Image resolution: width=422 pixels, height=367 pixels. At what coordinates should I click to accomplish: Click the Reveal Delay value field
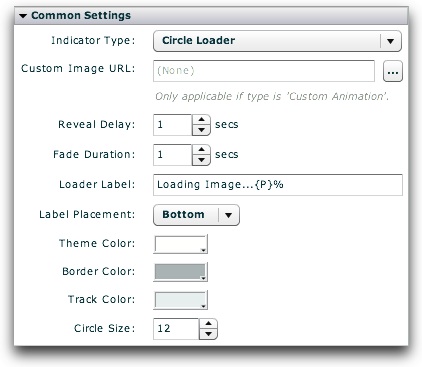(172, 125)
